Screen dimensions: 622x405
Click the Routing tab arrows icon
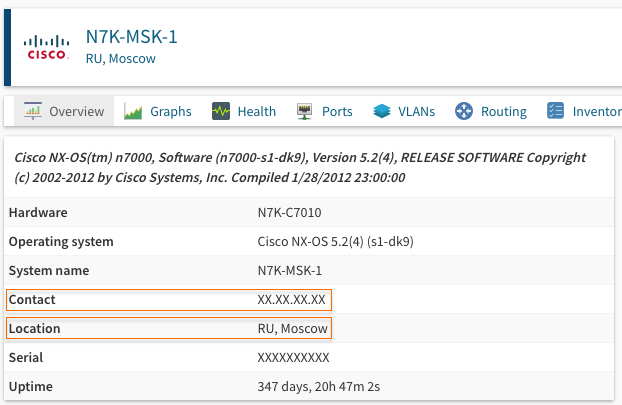click(464, 111)
